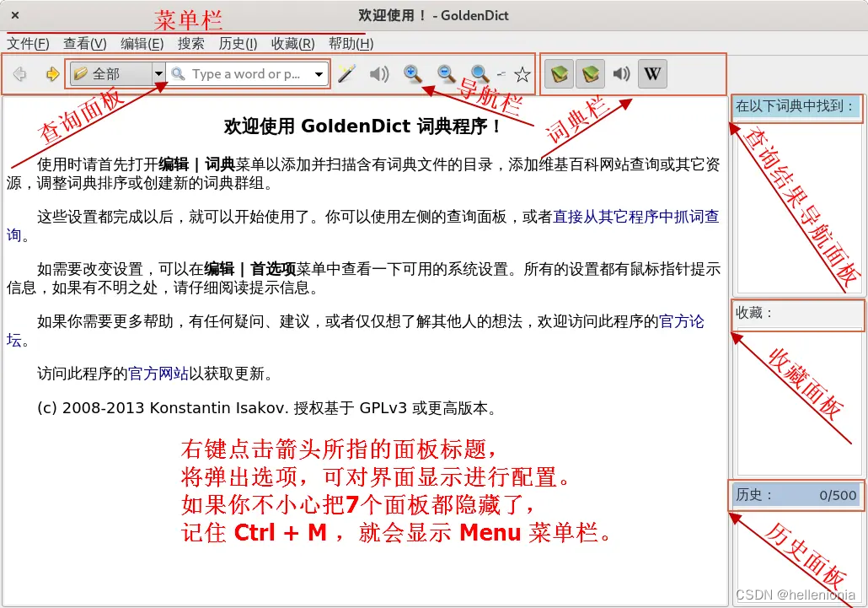Click the star add to favorites icon
868x608 pixels.
[522, 74]
